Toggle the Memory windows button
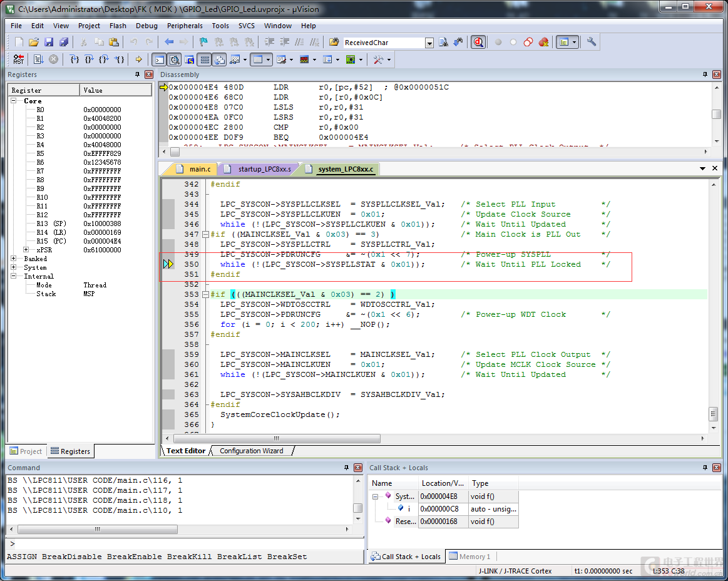728x581 pixels. 258,59
